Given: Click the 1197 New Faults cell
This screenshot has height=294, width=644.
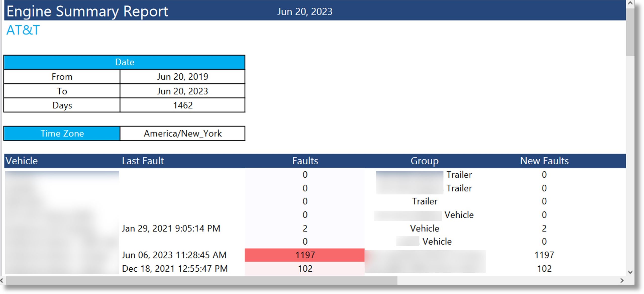Looking at the screenshot, I should click(x=544, y=255).
